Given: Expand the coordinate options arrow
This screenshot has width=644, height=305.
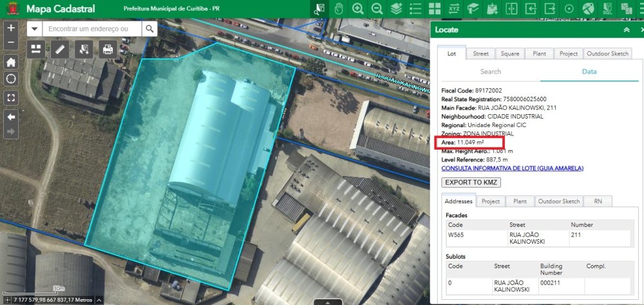Looking at the screenshot, I should pyautogui.click(x=99, y=300).
